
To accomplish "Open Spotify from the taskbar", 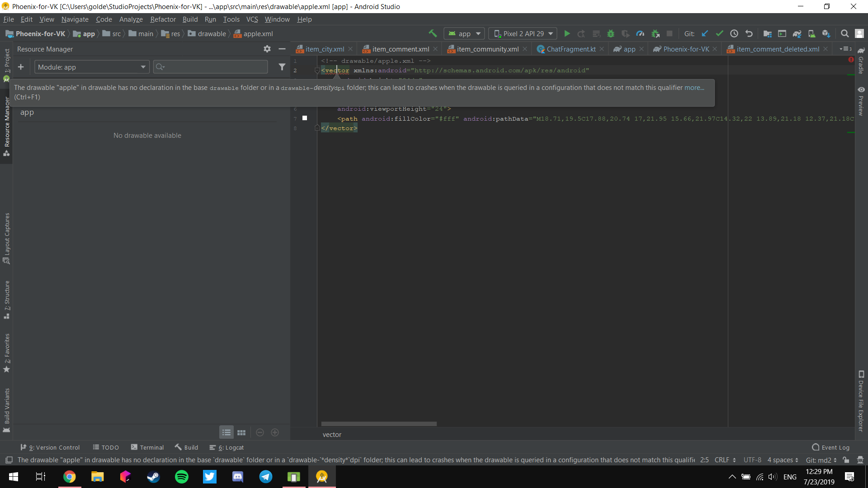I will coord(182,477).
